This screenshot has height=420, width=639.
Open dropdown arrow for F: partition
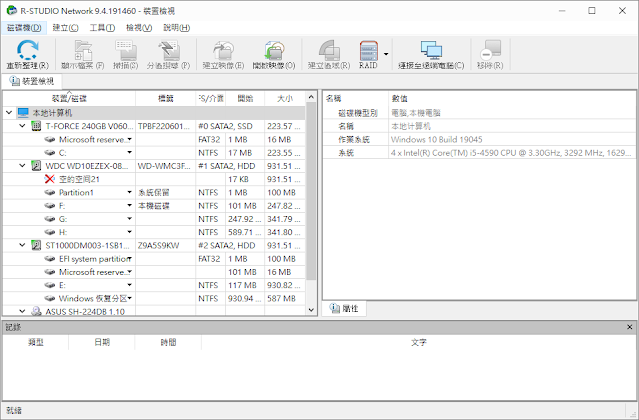point(130,205)
